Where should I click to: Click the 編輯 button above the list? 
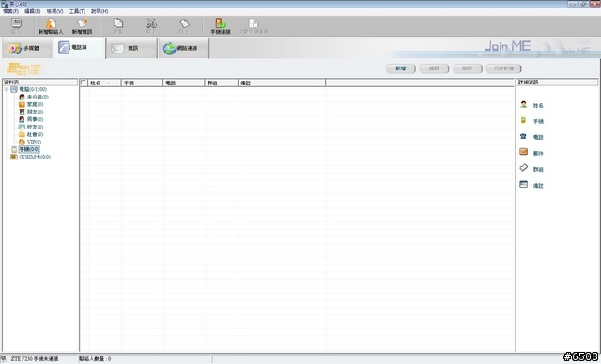coord(434,68)
